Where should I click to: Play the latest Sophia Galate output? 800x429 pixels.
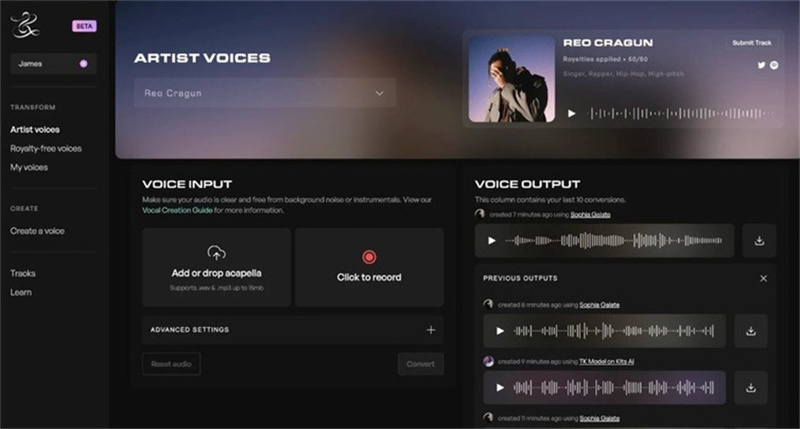pyautogui.click(x=491, y=240)
